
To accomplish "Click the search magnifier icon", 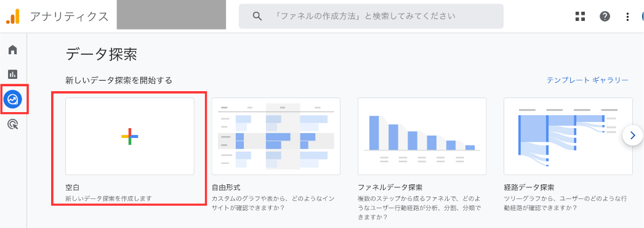I will pos(257,17).
